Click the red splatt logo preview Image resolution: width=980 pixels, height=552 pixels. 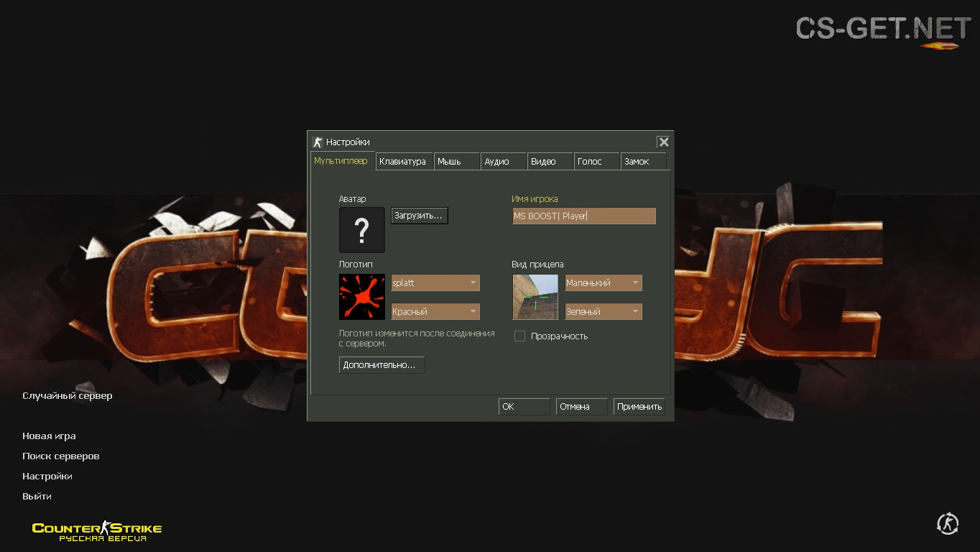click(x=362, y=297)
